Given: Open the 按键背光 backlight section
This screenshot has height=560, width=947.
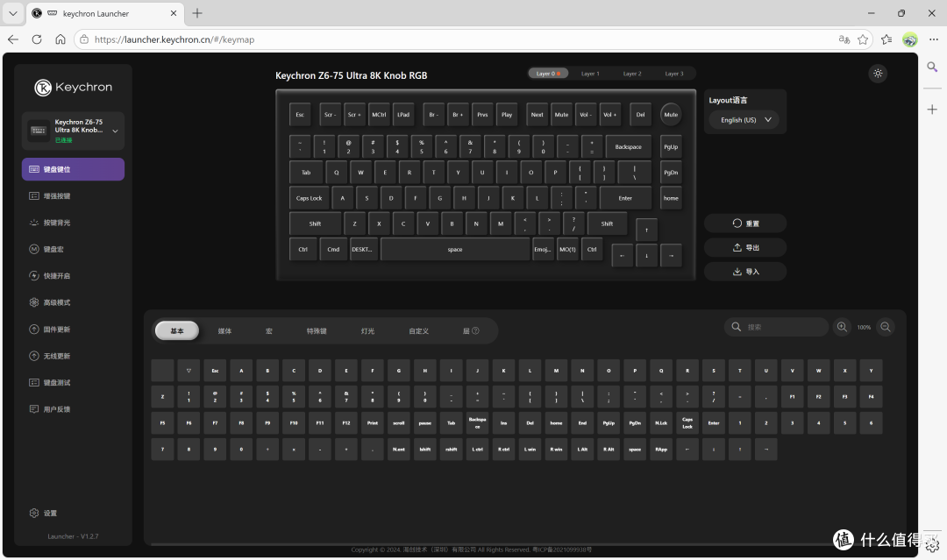Looking at the screenshot, I should 73,223.
